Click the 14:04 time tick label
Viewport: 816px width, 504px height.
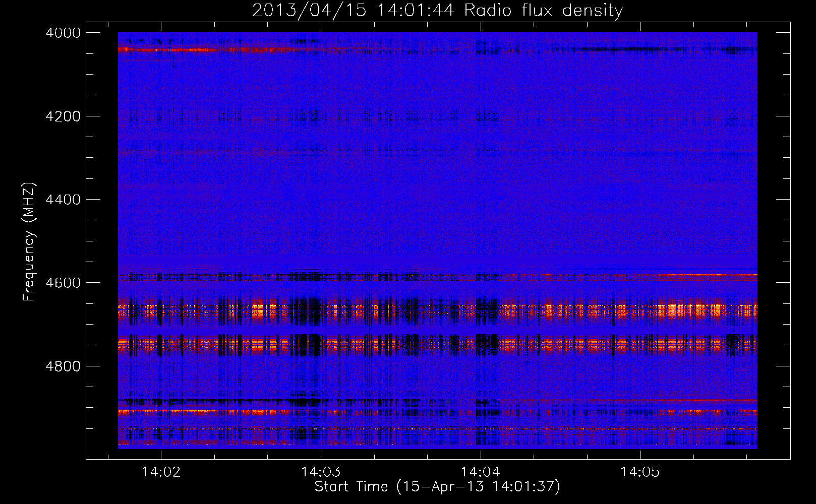coord(481,472)
